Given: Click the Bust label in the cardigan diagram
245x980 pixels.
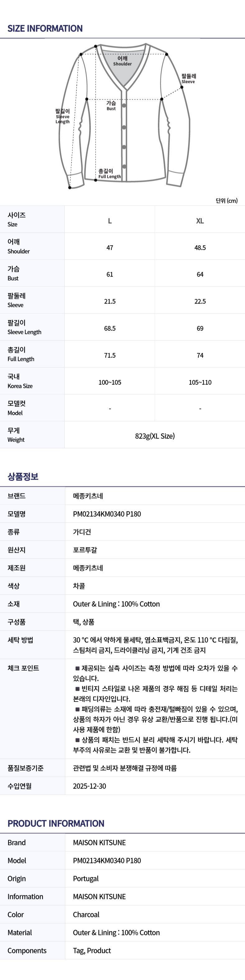Looking at the screenshot, I should click(x=111, y=106).
